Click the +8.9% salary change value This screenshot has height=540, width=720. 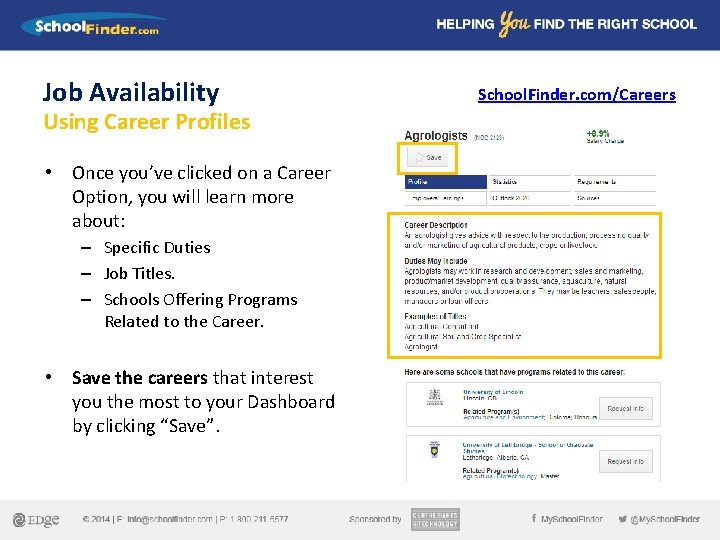click(598, 133)
